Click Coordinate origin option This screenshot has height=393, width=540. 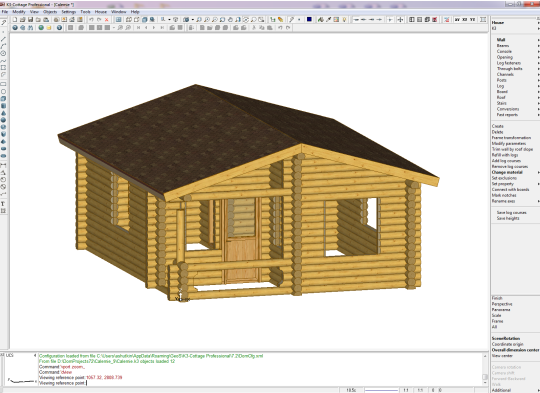coord(508,344)
